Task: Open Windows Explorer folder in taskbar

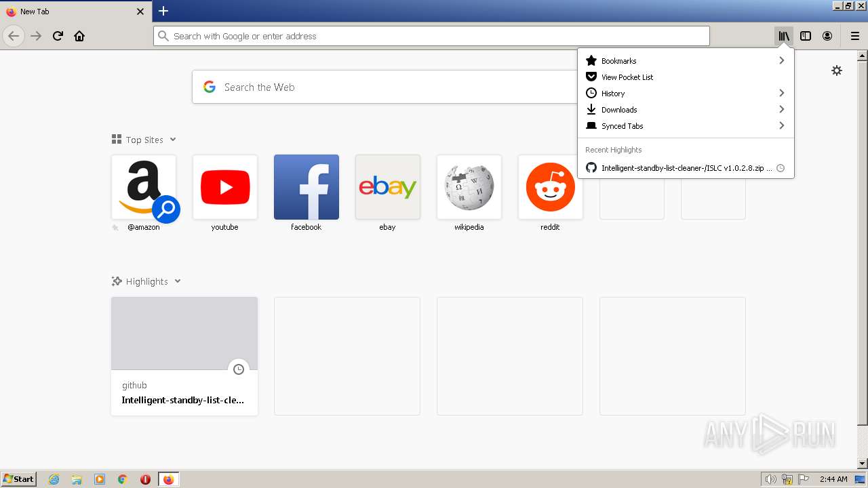Action: click(77, 479)
